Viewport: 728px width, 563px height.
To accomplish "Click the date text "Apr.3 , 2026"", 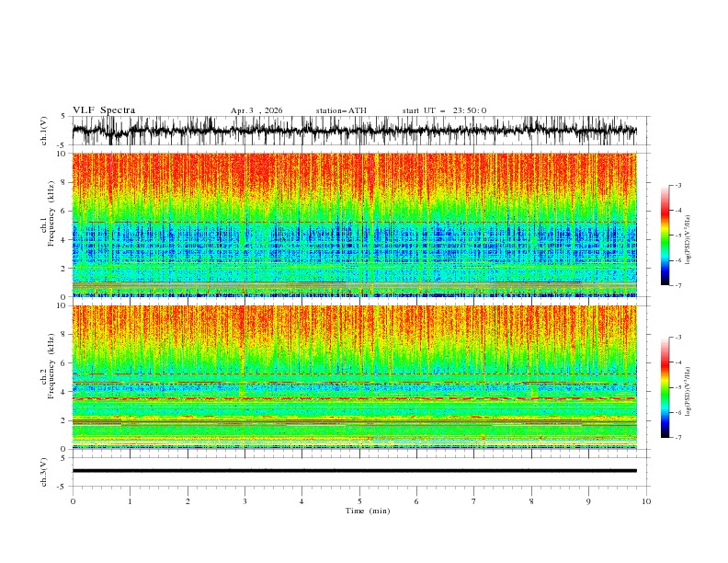I will [256, 110].
